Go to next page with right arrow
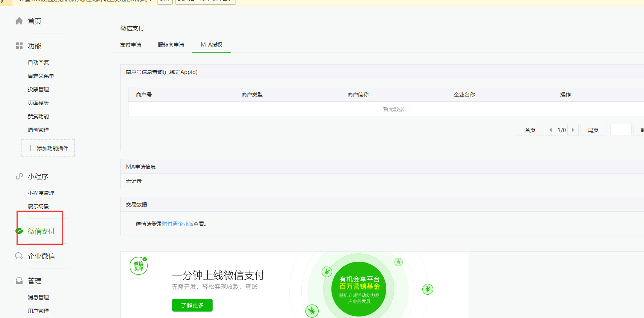The height and width of the screenshot is (318, 644). pos(573,130)
